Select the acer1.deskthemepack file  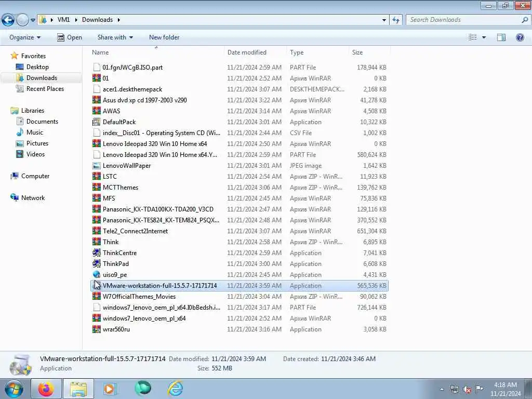click(x=132, y=89)
